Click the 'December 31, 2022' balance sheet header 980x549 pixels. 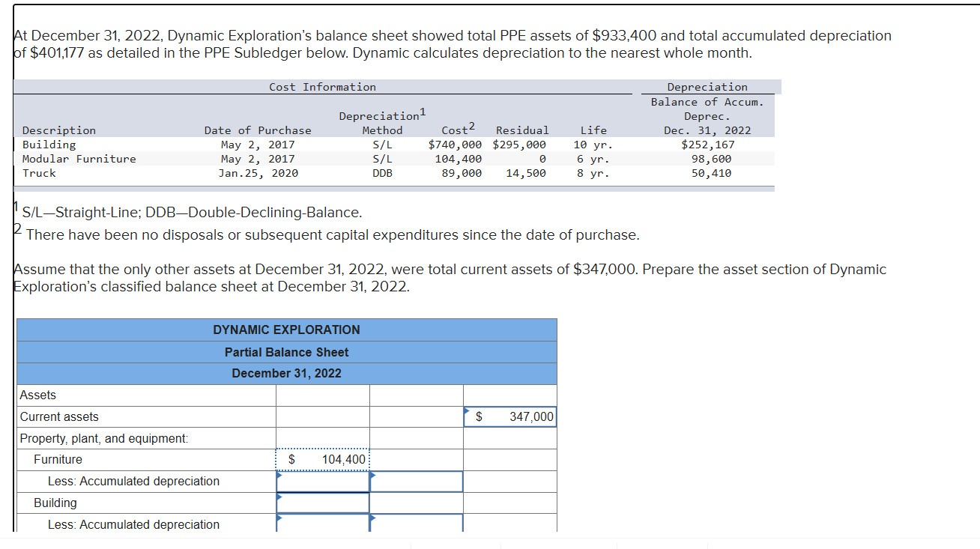coord(287,373)
